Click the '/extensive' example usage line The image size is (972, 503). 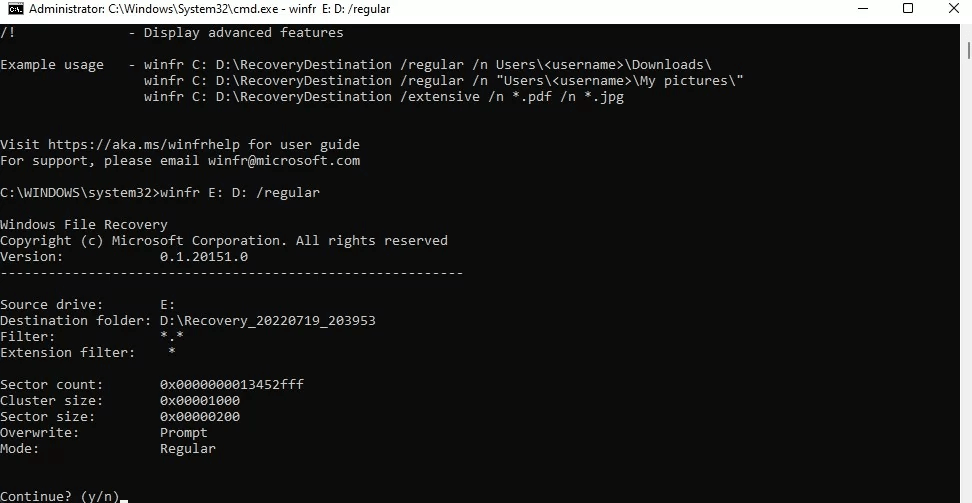[384, 96]
